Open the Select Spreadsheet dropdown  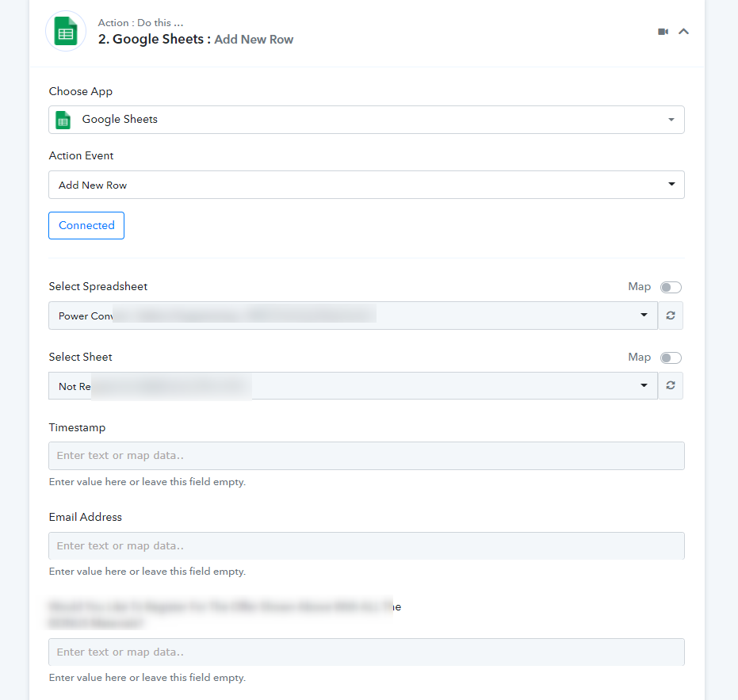353,316
